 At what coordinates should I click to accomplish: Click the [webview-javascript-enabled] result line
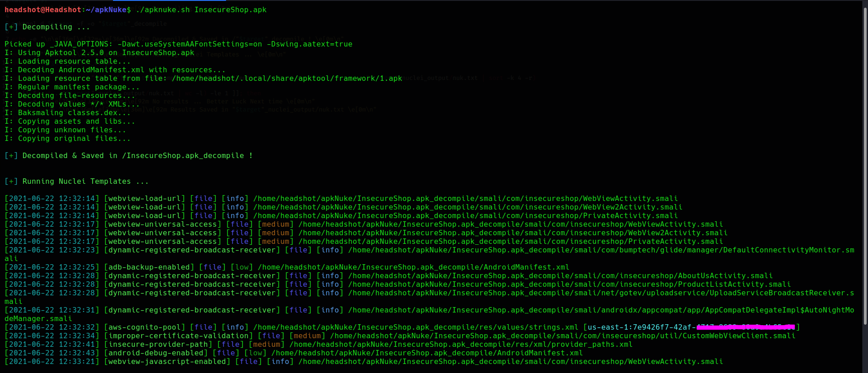coord(364,362)
